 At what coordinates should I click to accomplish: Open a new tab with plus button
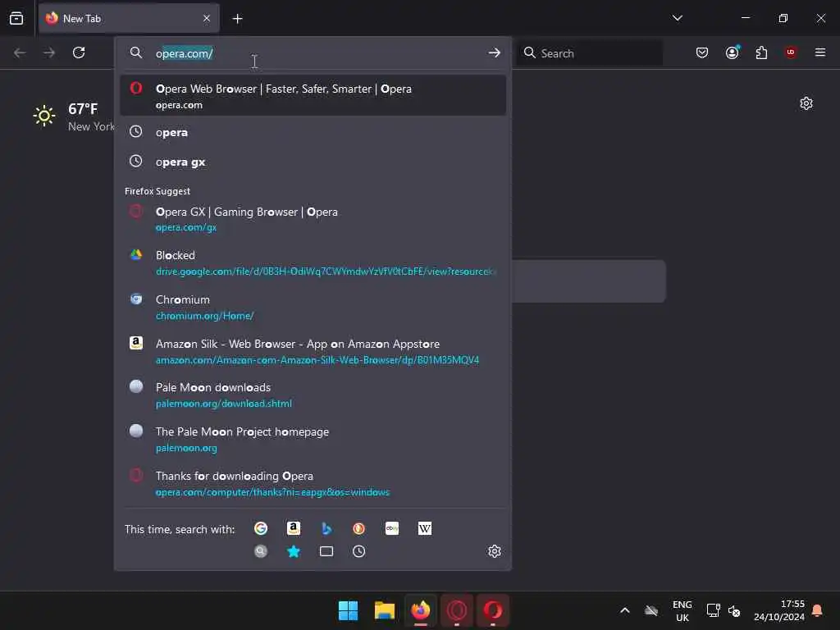click(237, 19)
